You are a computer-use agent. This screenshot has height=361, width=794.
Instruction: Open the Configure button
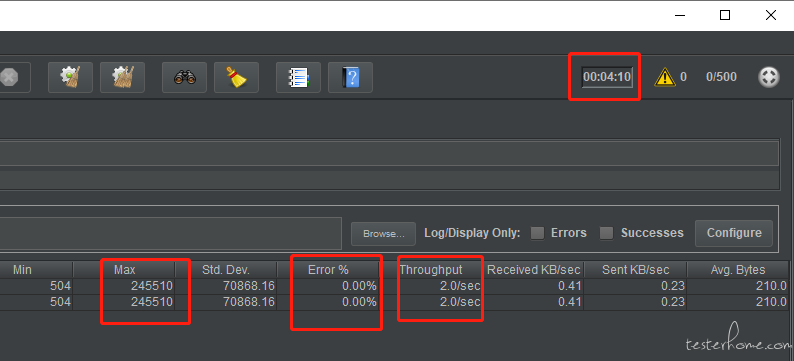pos(734,233)
